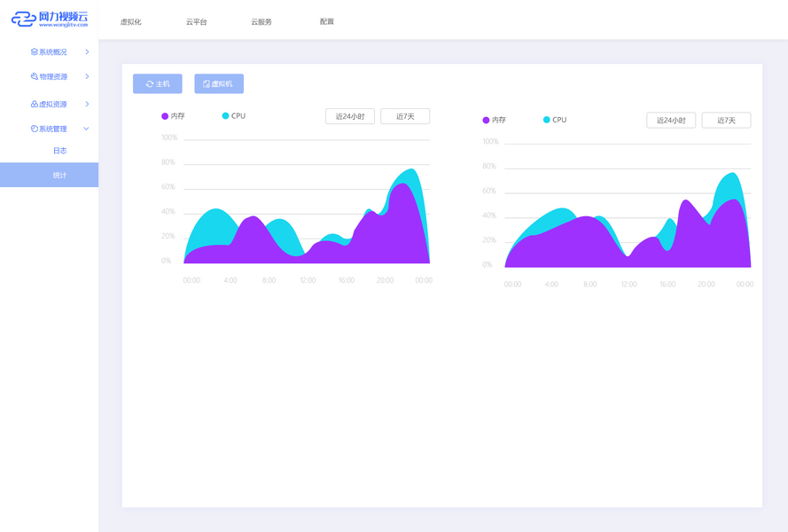Open the 系统概况 sidebar item
This screenshot has width=788, height=532.
[x=50, y=51]
